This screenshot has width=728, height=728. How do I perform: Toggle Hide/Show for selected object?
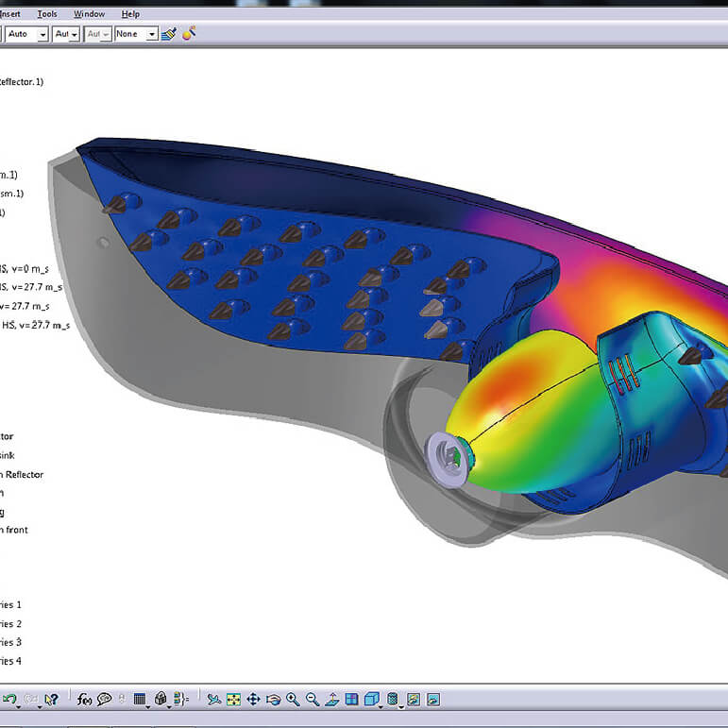pyautogui.click(x=413, y=700)
